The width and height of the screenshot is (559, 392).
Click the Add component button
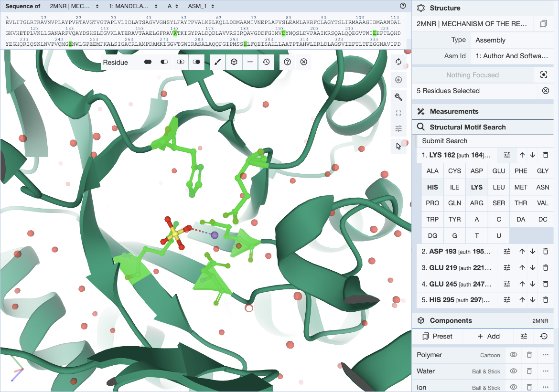pos(487,336)
